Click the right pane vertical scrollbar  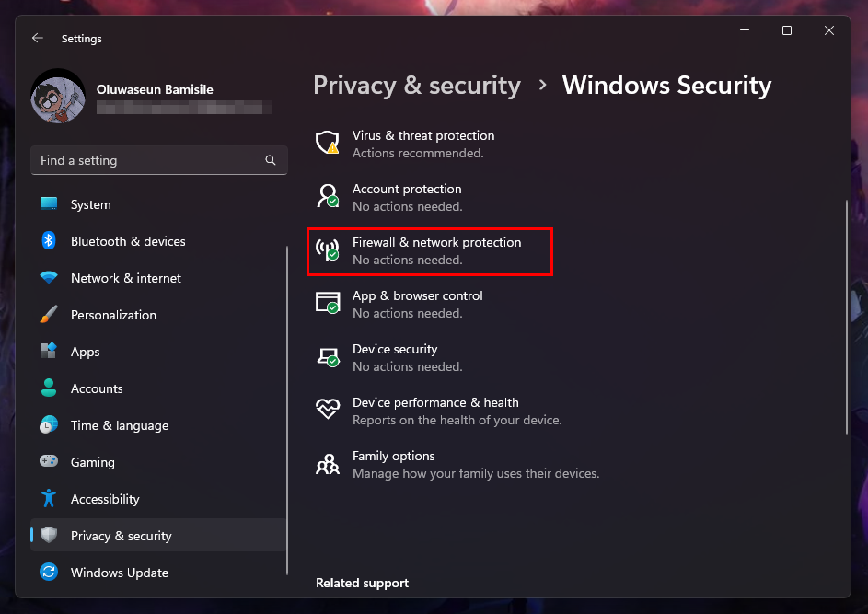tap(847, 318)
